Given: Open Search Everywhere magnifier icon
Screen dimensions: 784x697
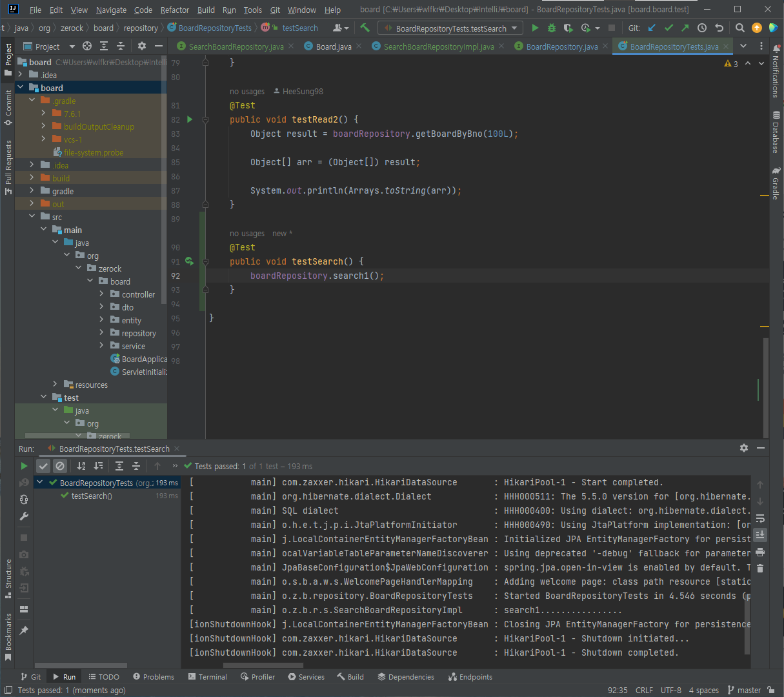Looking at the screenshot, I should pos(740,28).
